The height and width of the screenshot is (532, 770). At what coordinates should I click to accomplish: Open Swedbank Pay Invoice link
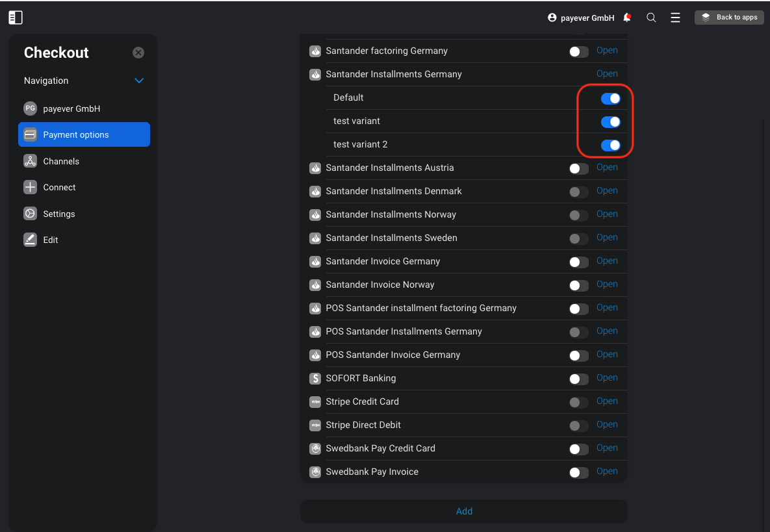coord(607,471)
